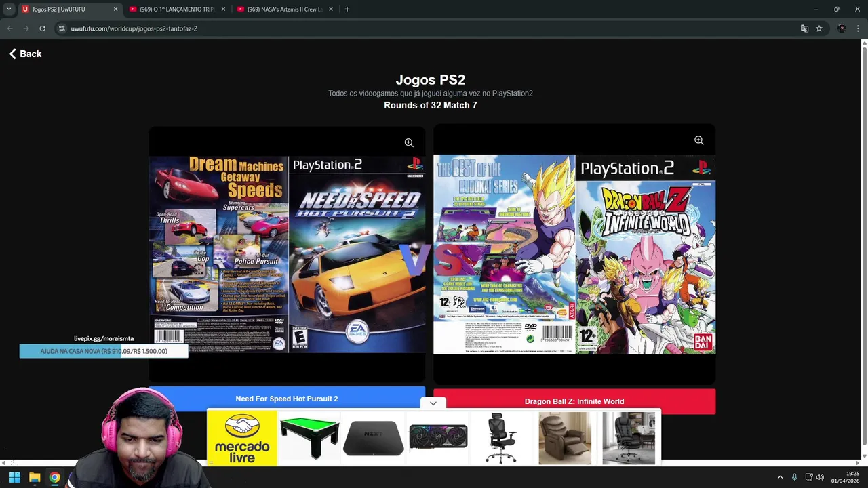This screenshot has width=868, height=488.
Task: Focus the uwufufu.com address bar
Action: [x=427, y=28]
